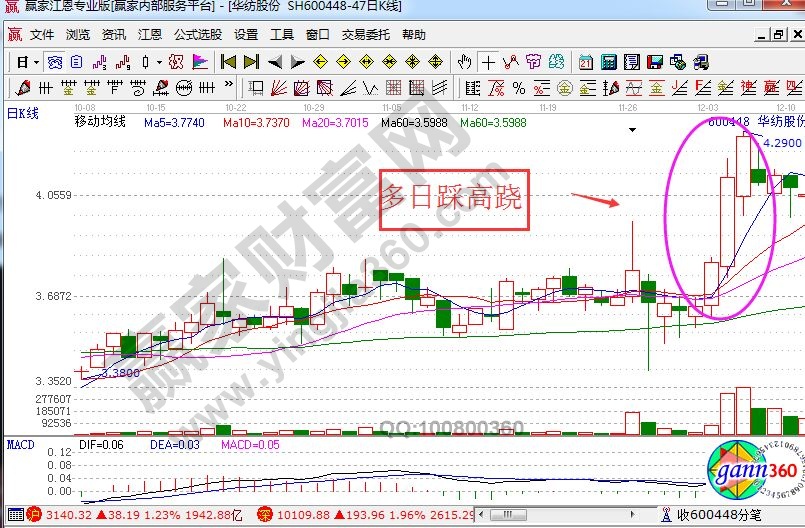The image size is (805, 528).
Task: Open the 交易委托 menu
Action: coord(366,34)
